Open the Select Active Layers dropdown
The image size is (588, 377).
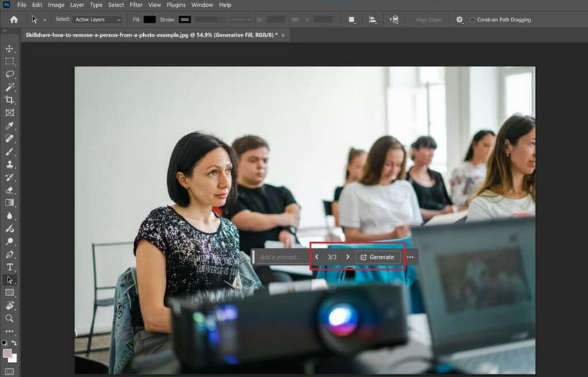tap(98, 19)
